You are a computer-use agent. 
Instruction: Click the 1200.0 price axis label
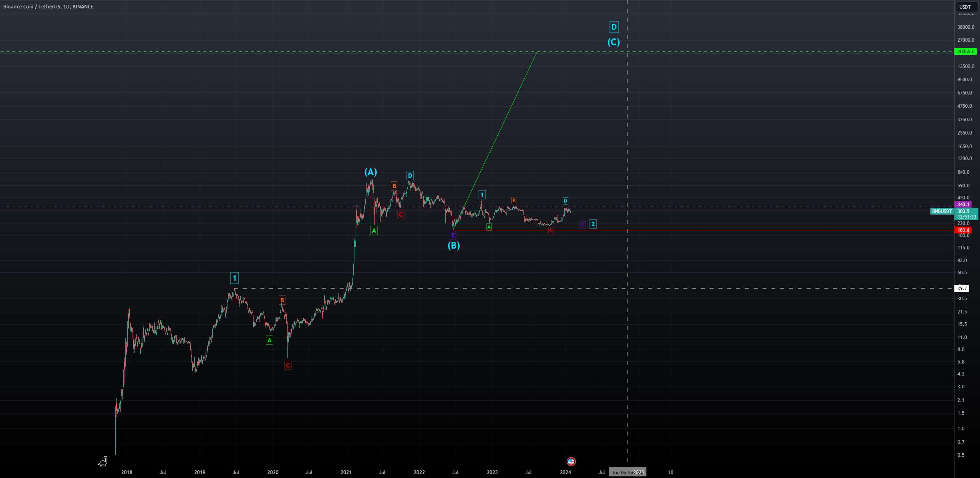(965, 159)
